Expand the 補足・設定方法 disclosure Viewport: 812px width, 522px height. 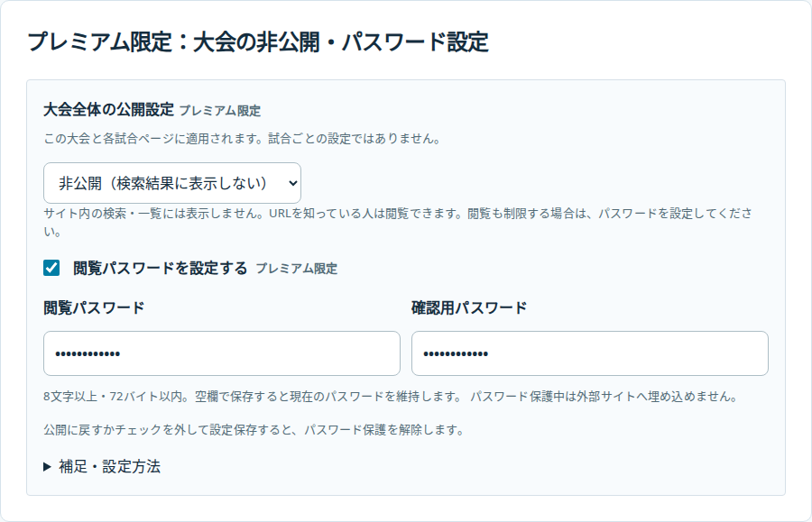pyautogui.click(x=102, y=467)
